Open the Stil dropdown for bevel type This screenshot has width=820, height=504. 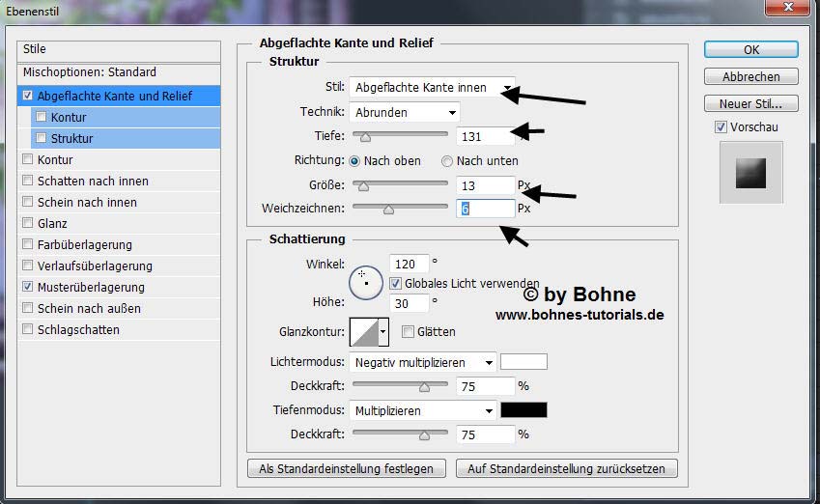coord(432,88)
